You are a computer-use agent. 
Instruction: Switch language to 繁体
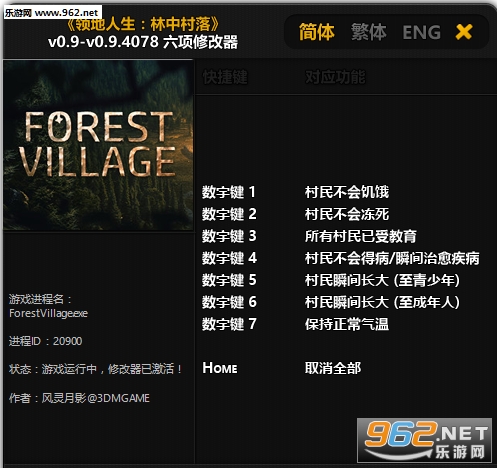coord(369,32)
